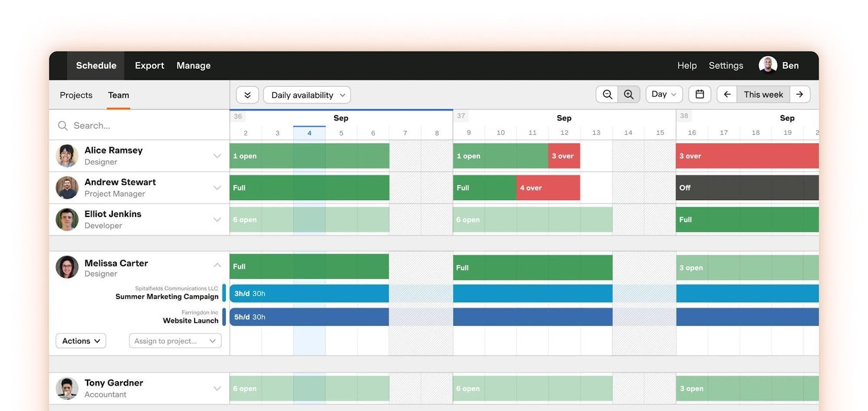The height and width of the screenshot is (411, 868).
Task: Collapse Melissa Carter's expanded row
Action: pyautogui.click(x=217, y=265)
